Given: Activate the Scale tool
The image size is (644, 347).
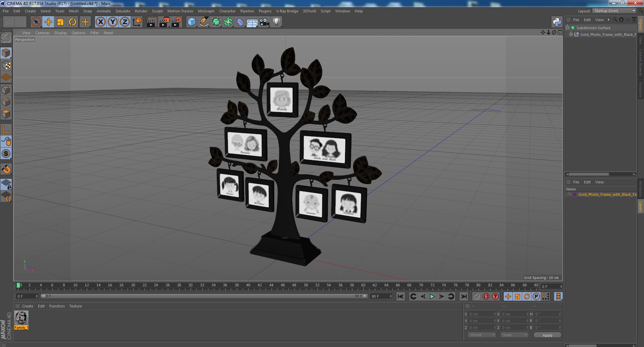Looking at the screenshot, I should coord(60,22).
